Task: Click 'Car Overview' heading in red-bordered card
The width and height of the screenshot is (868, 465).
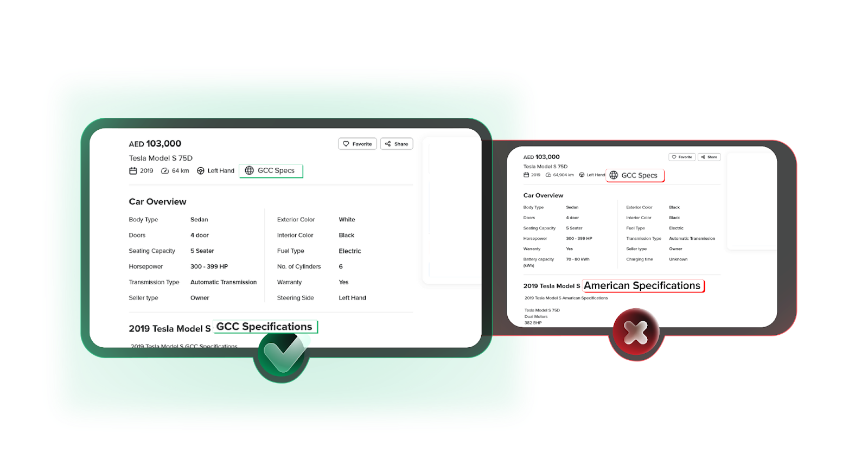Action: (543, 195)
